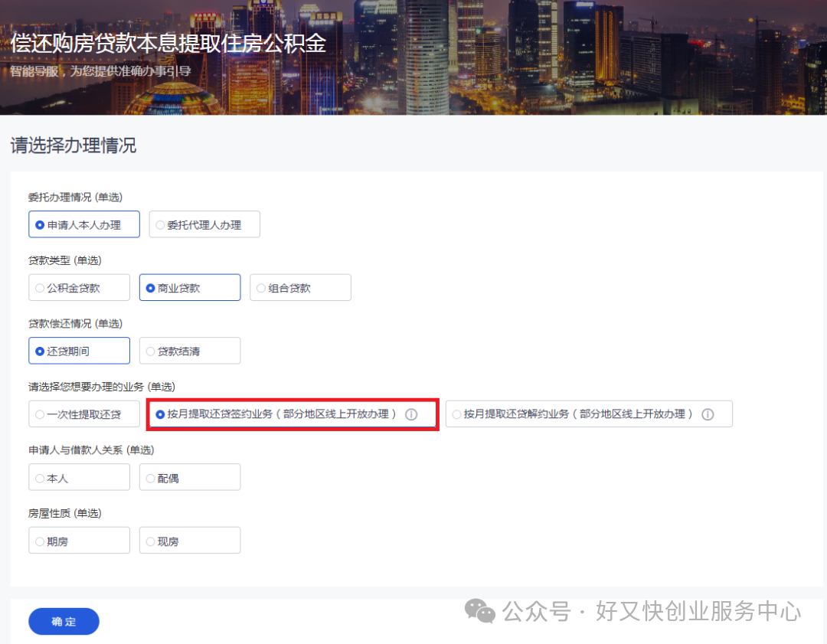
Task: Select 贷款结清 repayment status
Action: tap(190, 351)
